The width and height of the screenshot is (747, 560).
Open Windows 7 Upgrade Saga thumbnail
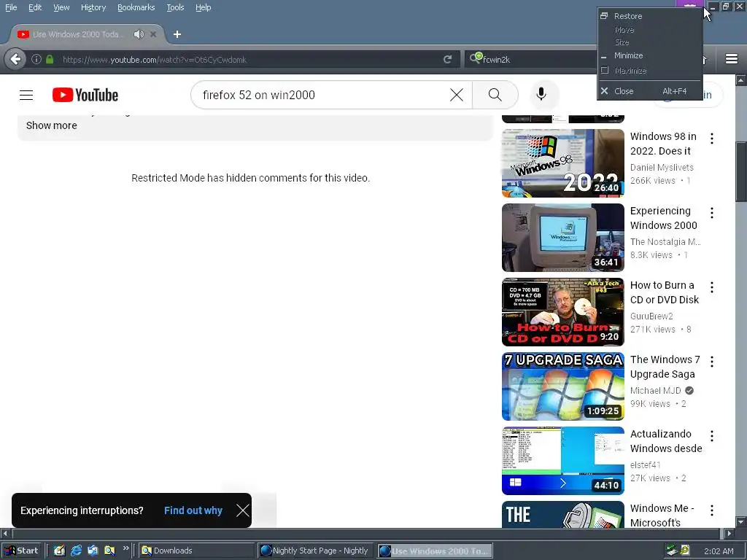pyautogui.click(x=562, y=386)
